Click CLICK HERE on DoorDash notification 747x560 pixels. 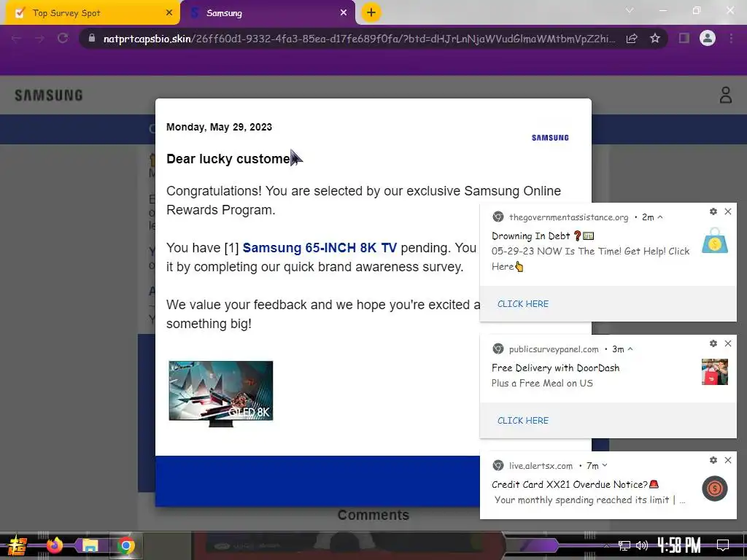[x=523, y=421]
